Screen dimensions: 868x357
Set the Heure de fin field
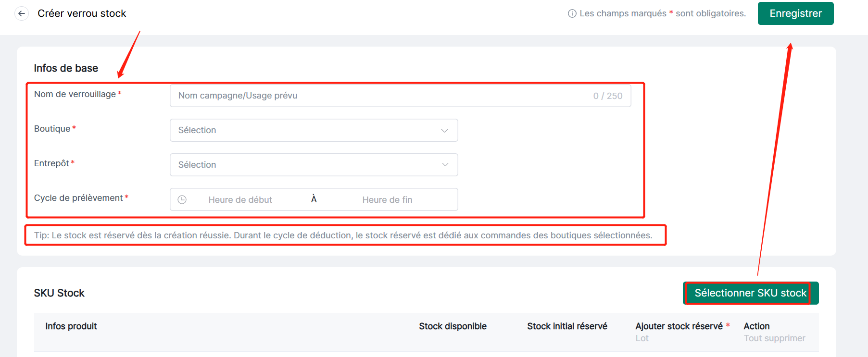point(387,200)
